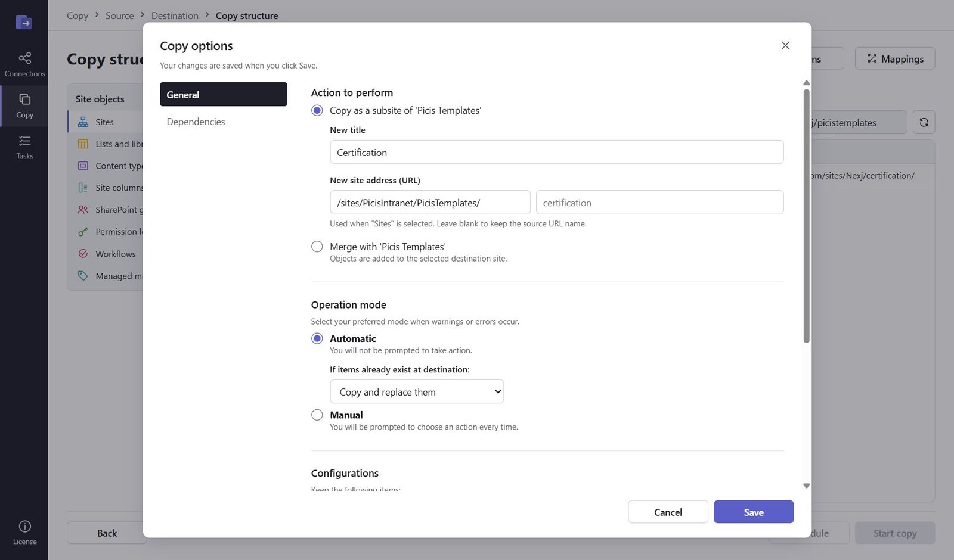Click the certification path row in the destination list
Image resolution: width=954 pixels, height=560 pixels.
click(x=873, y=175)
